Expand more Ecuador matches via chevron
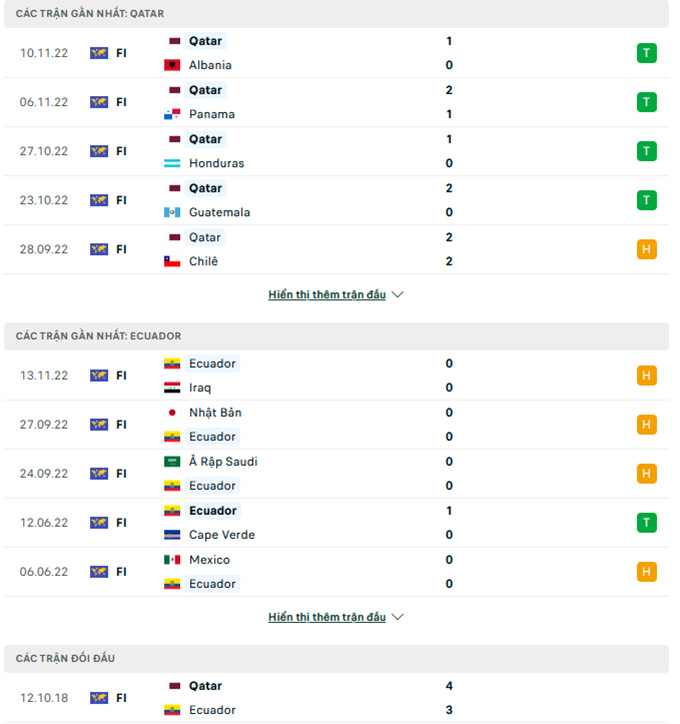The image size is (680, 724). pos(398,617)
